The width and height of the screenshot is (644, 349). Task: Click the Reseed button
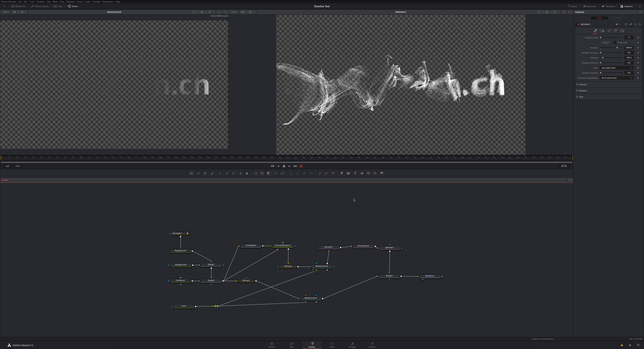tap(605, 42)
